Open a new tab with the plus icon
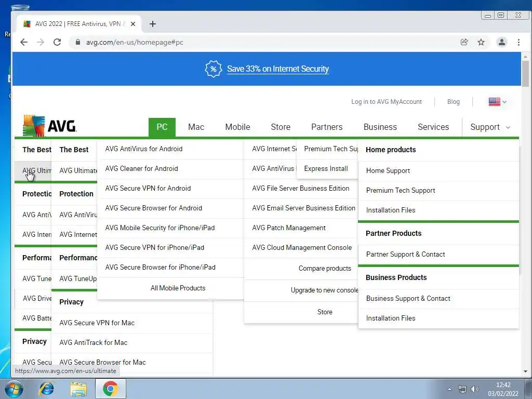Viewport: 532px width, 399px height. [x=153, y=24]
